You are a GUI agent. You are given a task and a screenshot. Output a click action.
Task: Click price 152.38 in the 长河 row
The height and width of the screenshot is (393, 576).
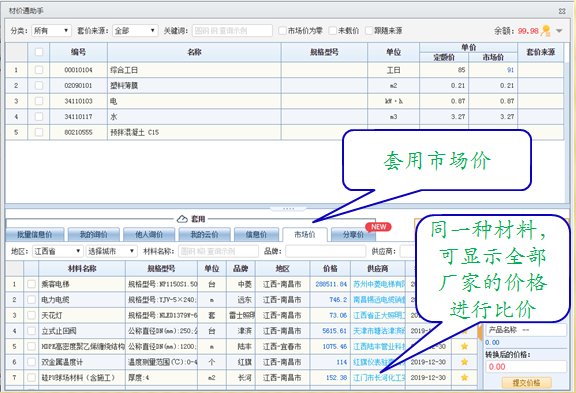click(x=336, y=377)
